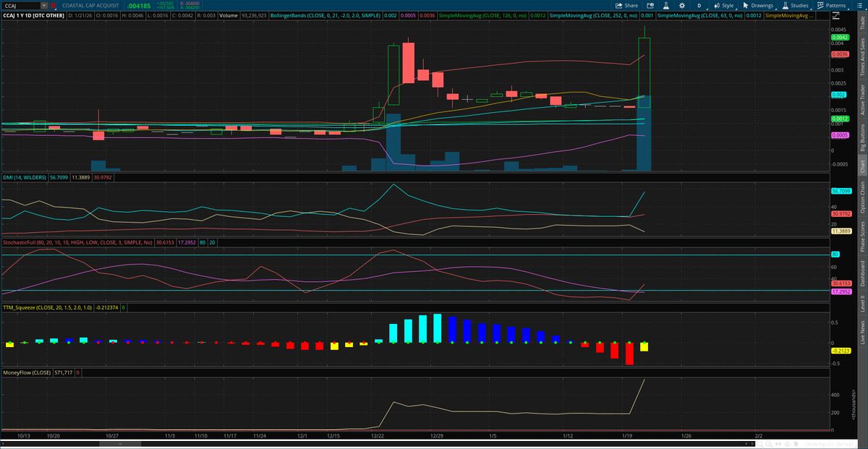Click the .004185 last price display
This screenshot has width=868, height=449.
[139, 6]
